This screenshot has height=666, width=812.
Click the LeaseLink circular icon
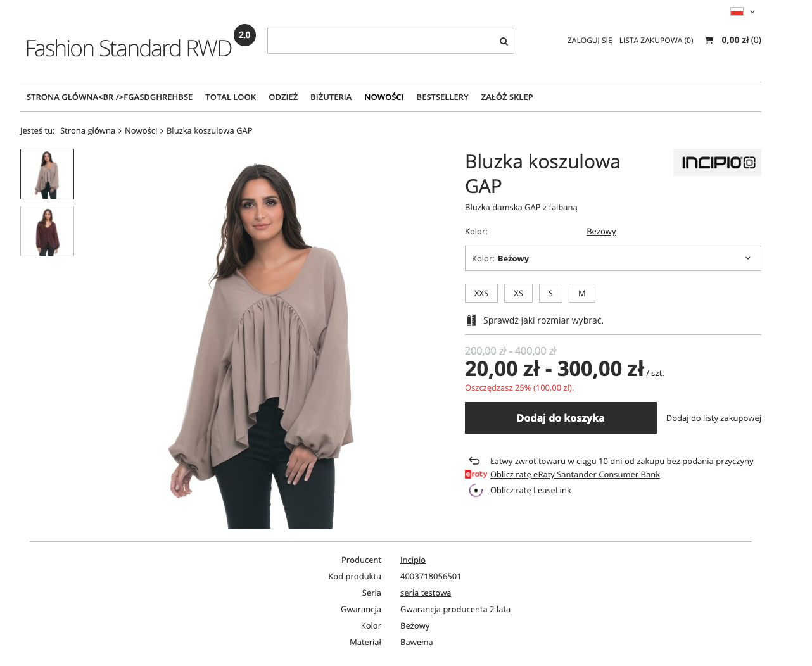tap(476, 491)
